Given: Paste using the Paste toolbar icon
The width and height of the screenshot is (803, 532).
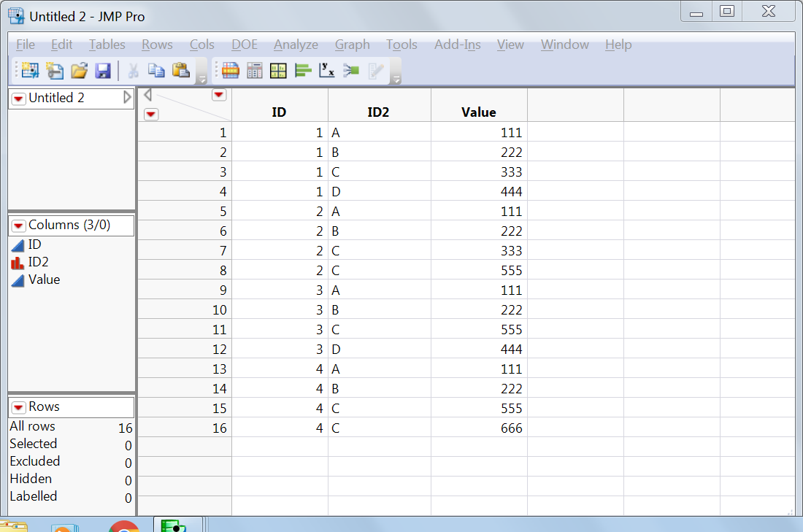Looking at the screenshot, I should click(x=180, y=70).
